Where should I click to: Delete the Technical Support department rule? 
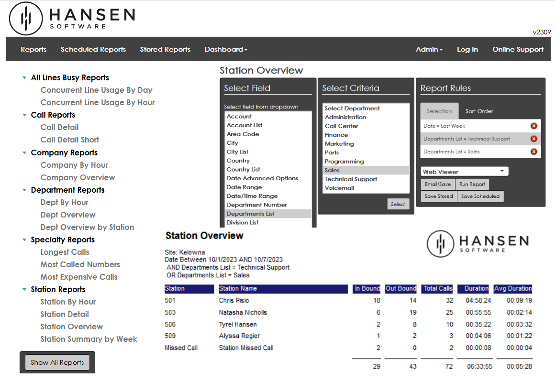pos(533,139)
